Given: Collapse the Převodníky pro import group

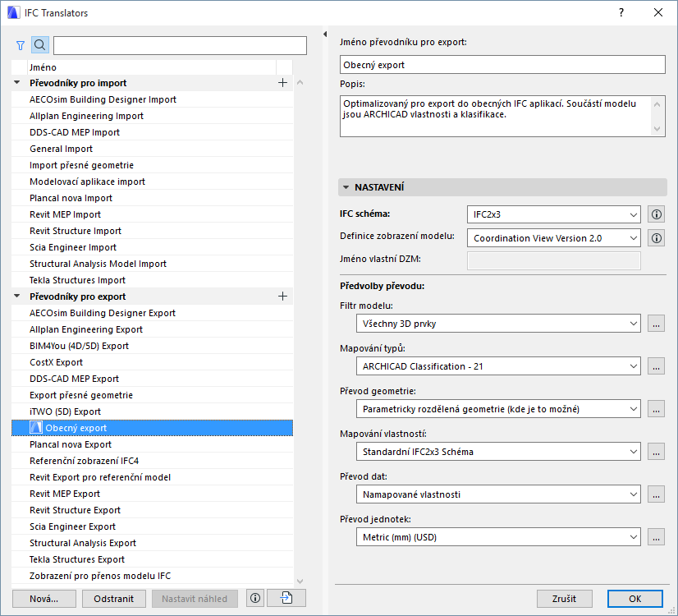Looking at the screenshot, I should point(17,83).
